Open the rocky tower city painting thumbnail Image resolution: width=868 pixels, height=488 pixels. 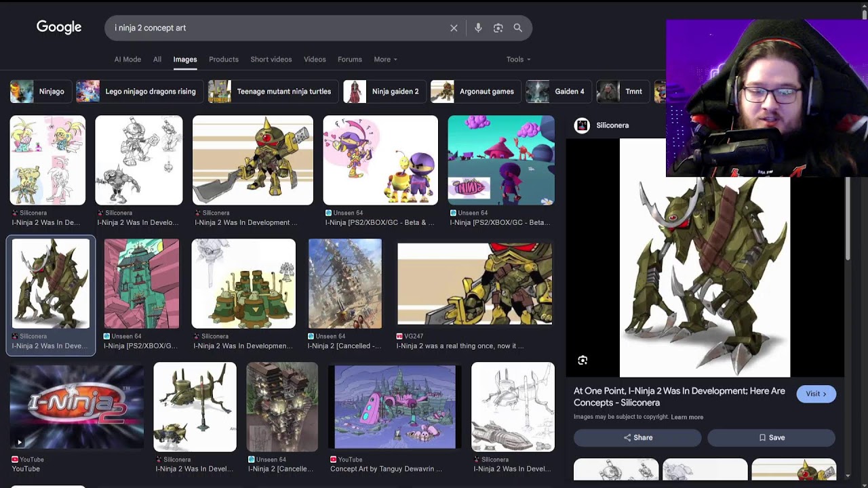(x=345, y=283)
